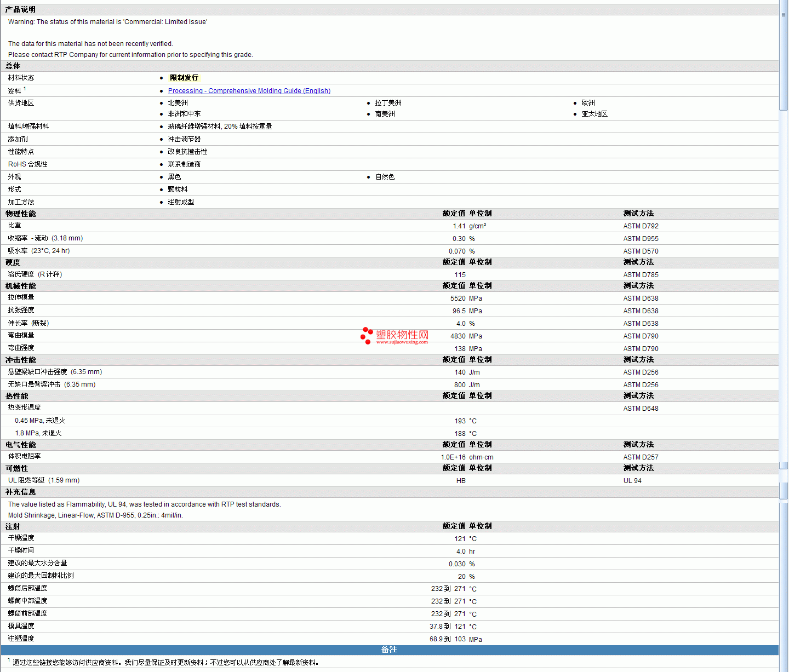Click the 热性能 section header
The image size is (789, 672).
coord(17,396)
